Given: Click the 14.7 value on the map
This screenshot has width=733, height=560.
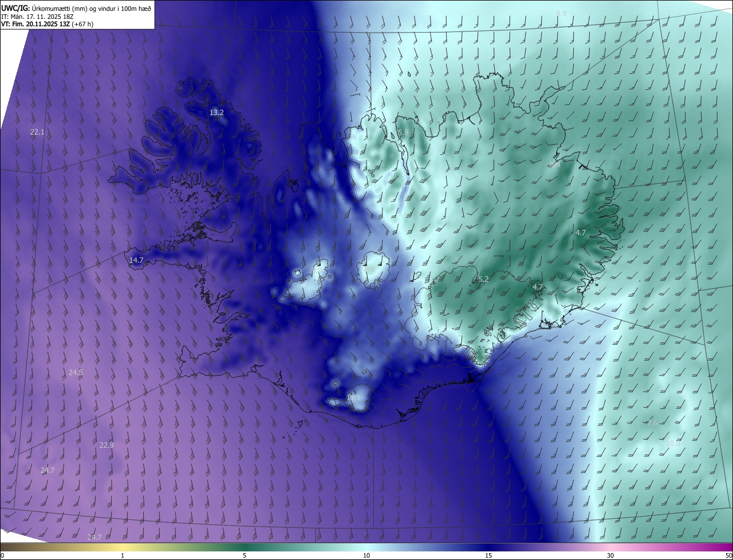Looking at the screenshot, I should (136, 261).
